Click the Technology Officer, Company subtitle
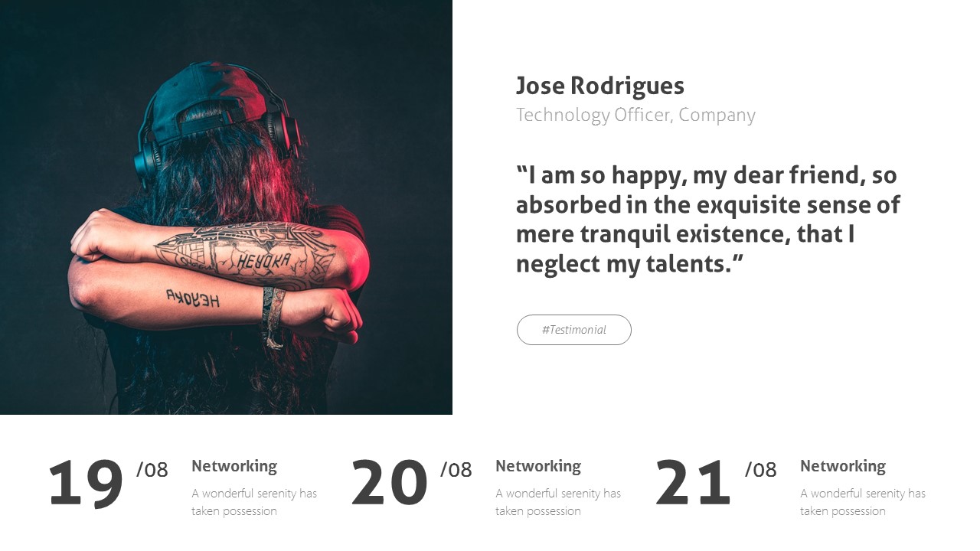Screen dimensions: 980x551 click(635, 115)
